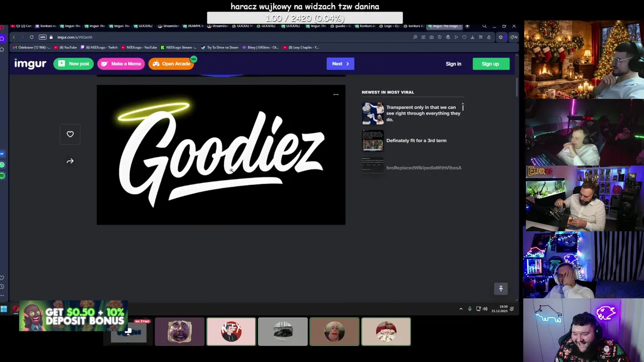Open Make a Meme
This screenshot has width=644, height=362.
click(x=121, y=64)
